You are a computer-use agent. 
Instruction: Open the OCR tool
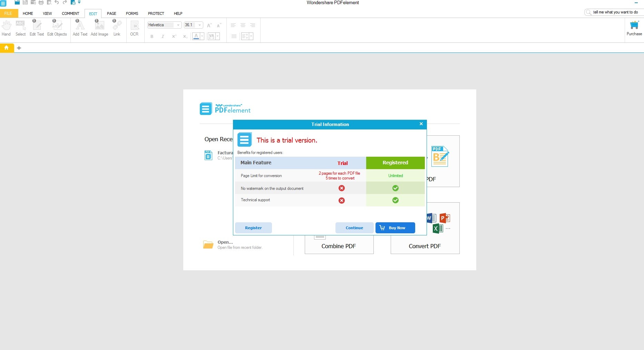(x=134, y=28)
